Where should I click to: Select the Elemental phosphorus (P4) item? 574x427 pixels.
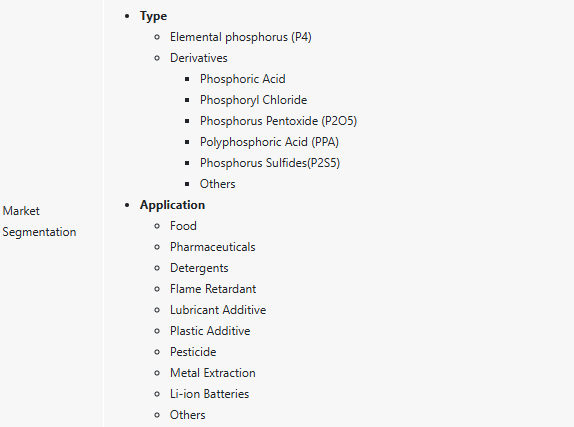pos(241,37)
